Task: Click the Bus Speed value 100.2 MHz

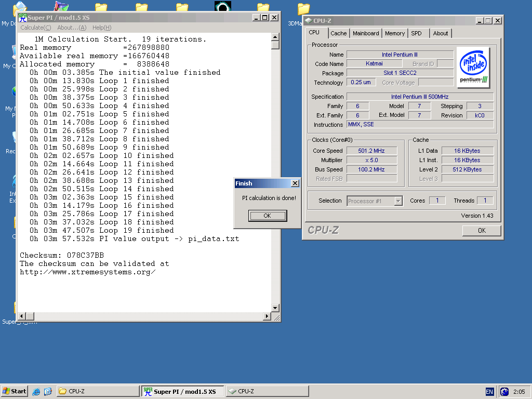Action: [x=371, y=169]
